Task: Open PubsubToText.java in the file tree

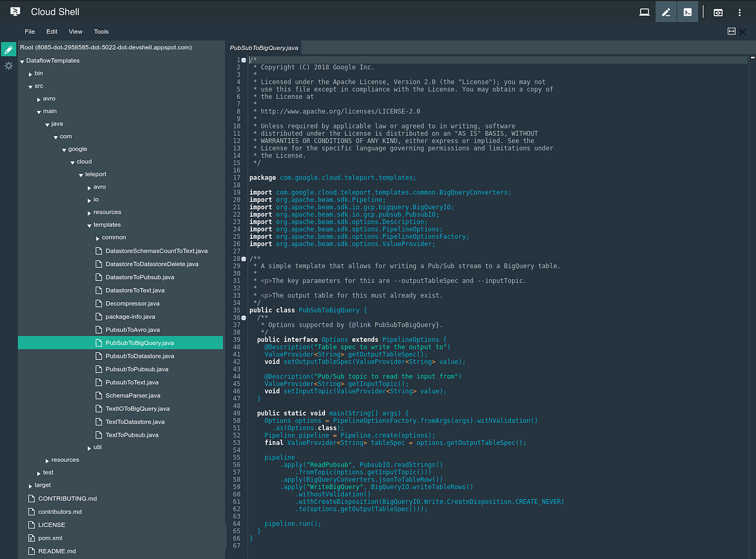Action: coord(132,383)
